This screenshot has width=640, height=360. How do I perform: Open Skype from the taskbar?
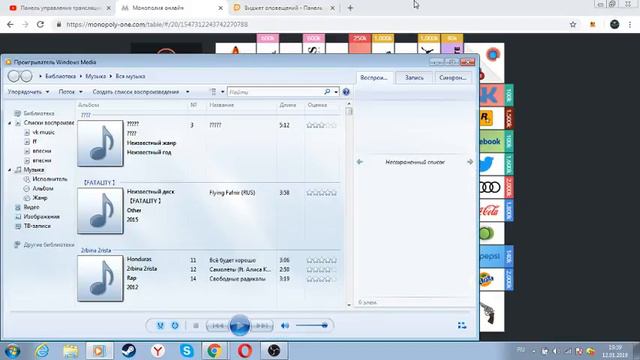[x=187, y=351]
